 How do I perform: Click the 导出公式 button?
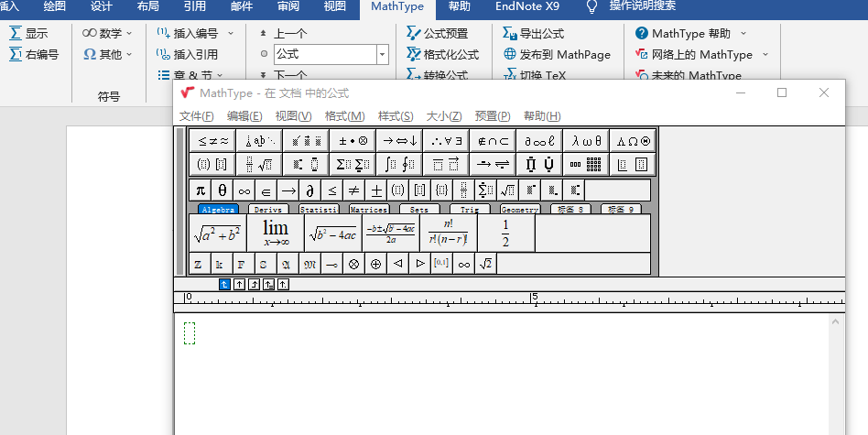(x=534, y=33)
